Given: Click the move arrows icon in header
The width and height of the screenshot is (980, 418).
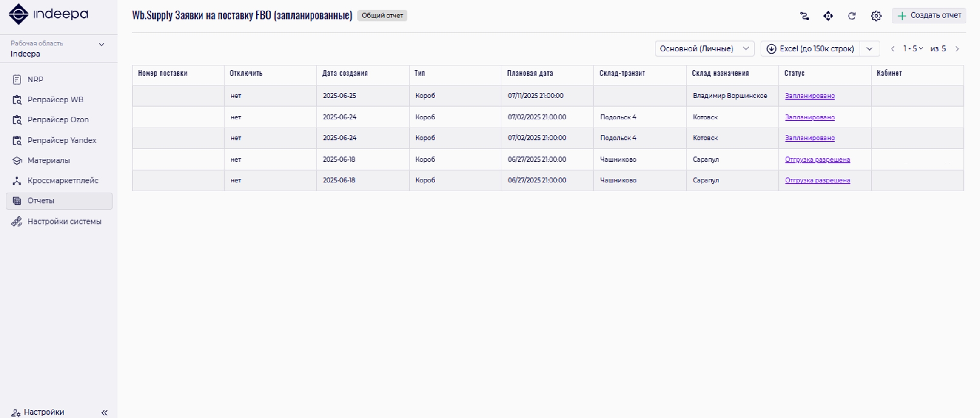Looking at the screenshot, I should [x=828, y=16].
